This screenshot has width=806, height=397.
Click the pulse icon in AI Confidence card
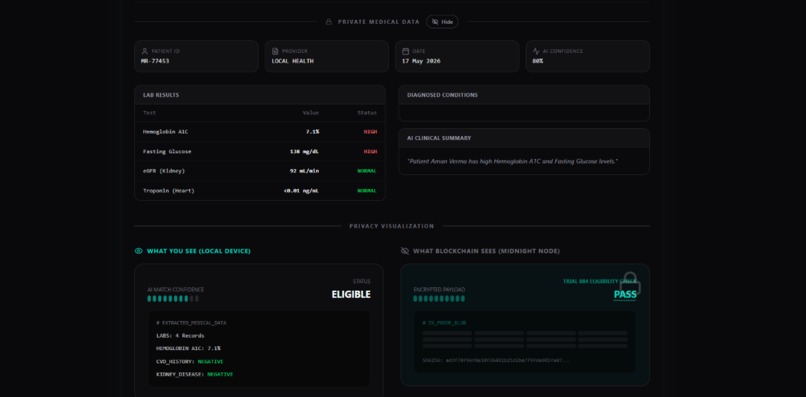(x=536, y=51)
